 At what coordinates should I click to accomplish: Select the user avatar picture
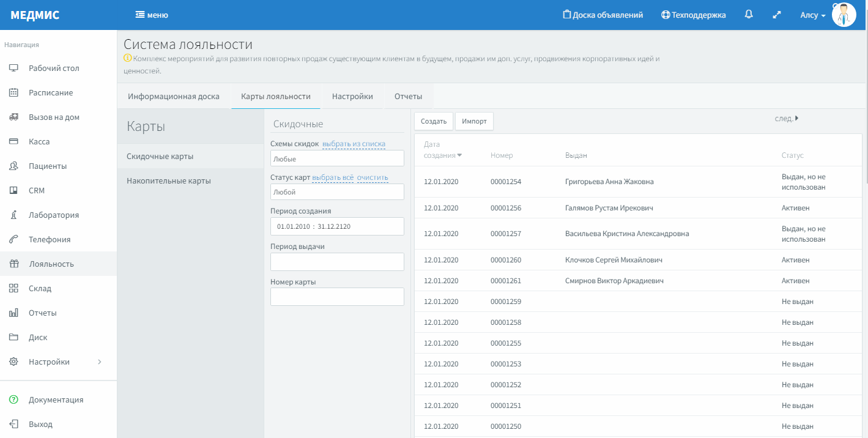point(844,15)
